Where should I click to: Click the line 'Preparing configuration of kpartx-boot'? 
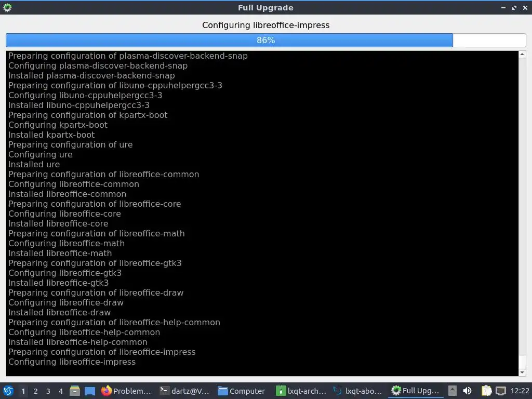(x=88, y=115)
